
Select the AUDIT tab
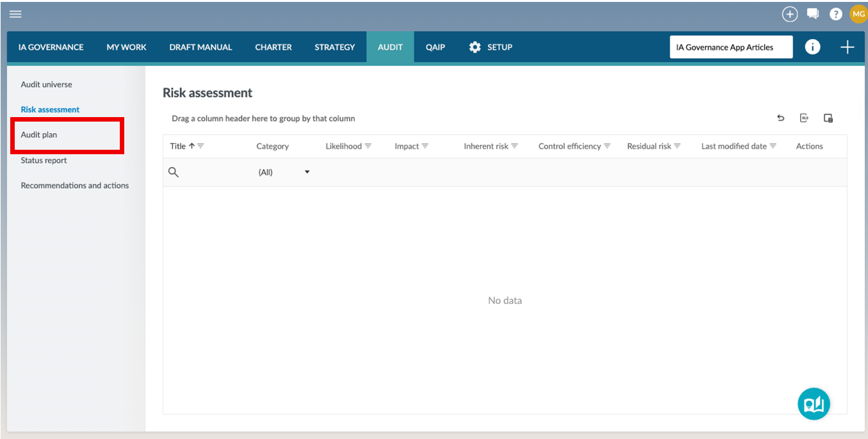(x=390, y=47)
